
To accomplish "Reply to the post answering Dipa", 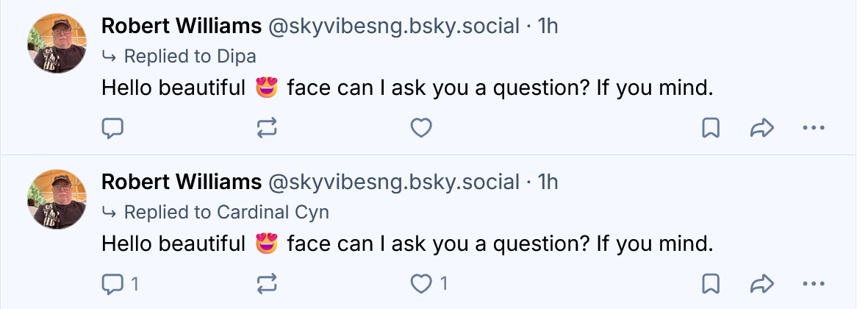I will (112, 129).
